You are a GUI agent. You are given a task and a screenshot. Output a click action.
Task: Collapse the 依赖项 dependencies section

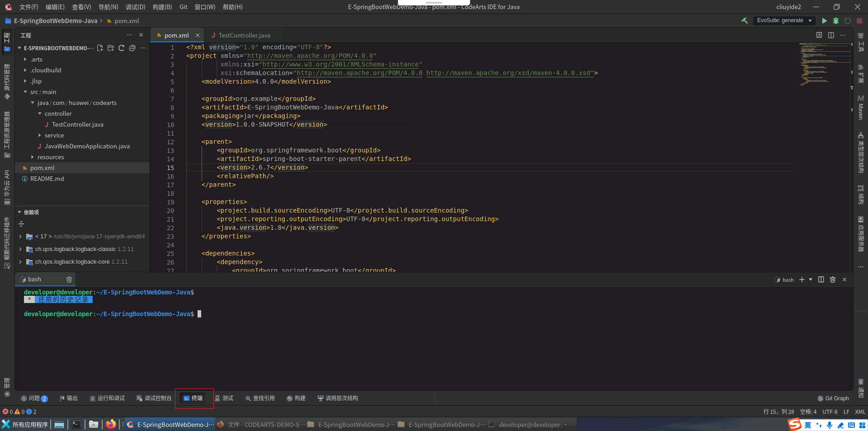[19, 212]
